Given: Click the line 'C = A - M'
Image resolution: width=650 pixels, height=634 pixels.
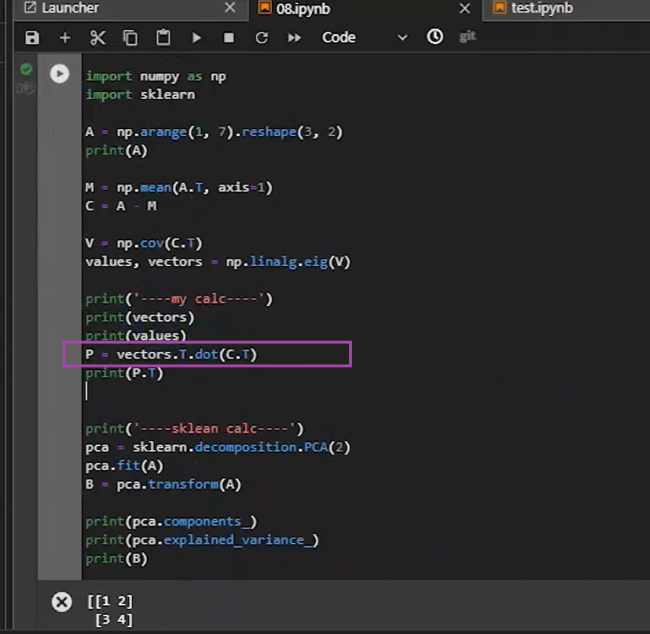Looking at the screenshot, I should [x=121, y=206].
